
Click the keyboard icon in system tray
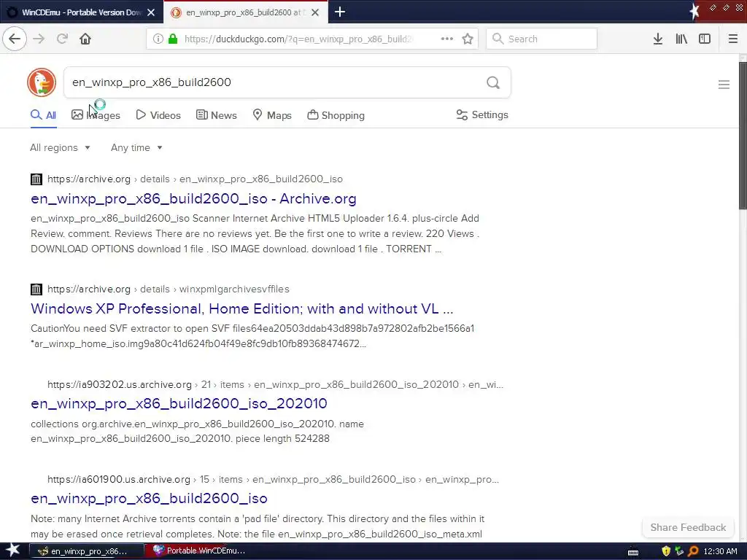pos(633,552)
